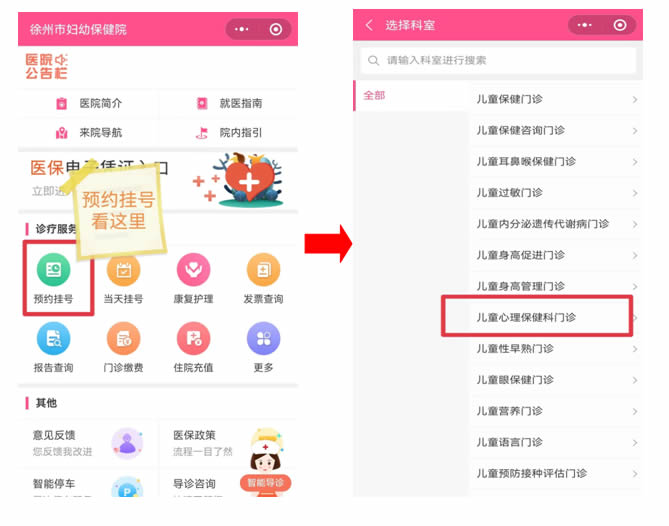
Task: Open the 报告查询 report query icon
Action: click(x=53, y=339)
